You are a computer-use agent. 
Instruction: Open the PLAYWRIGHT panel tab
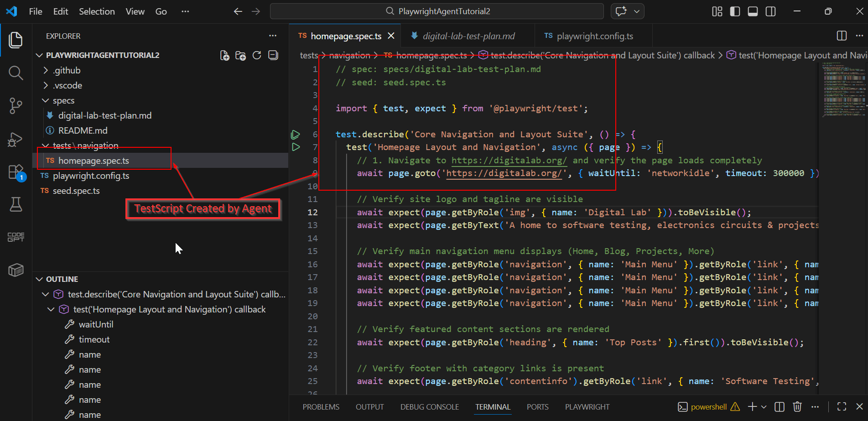coord(587,407)
